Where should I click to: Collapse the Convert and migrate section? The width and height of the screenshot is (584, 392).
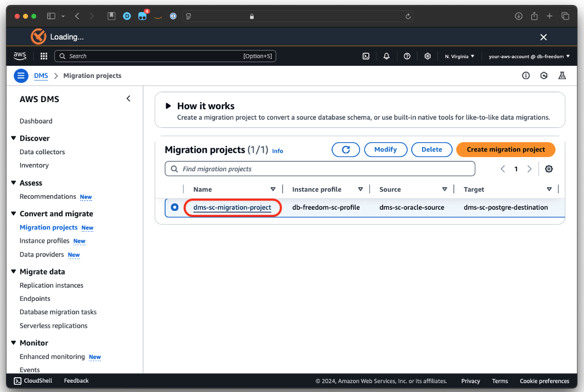pos(13,214)
